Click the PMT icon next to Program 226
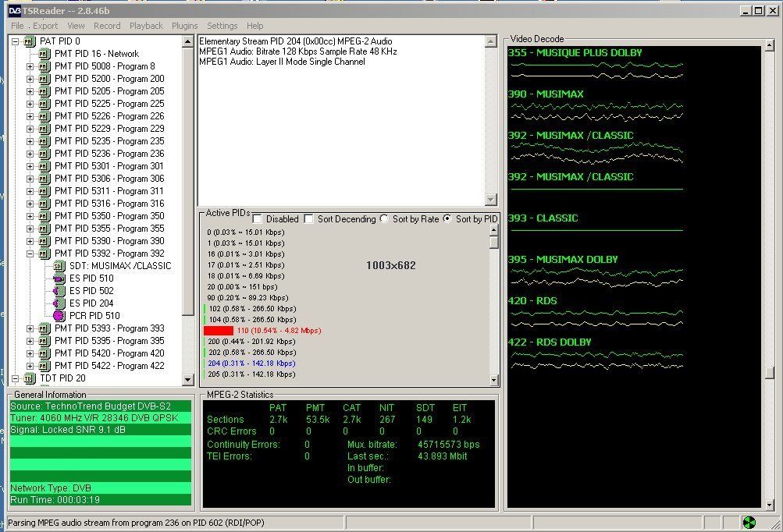 pyautogui.click(x=44, y=116)
